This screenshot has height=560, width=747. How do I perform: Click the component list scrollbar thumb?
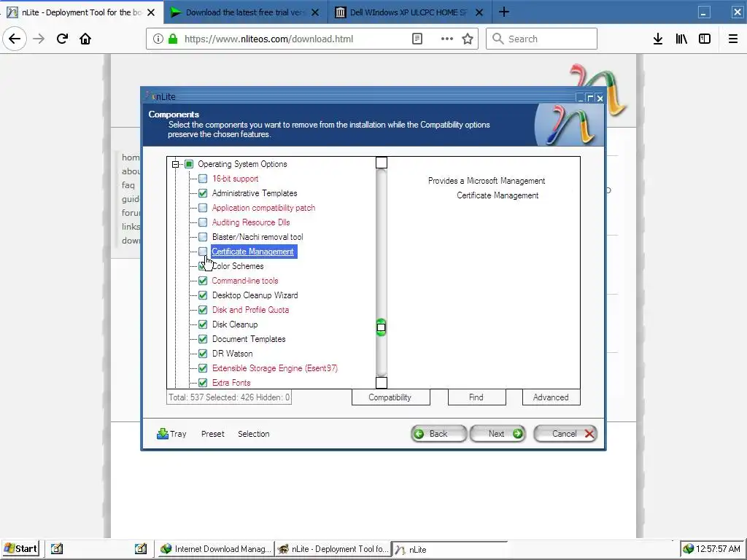pos(381,327)
